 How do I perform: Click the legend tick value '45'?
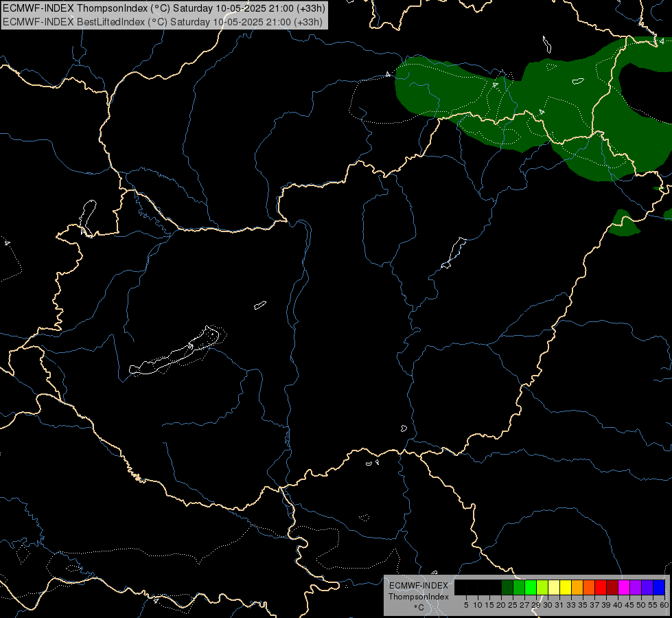pos(629,605)
